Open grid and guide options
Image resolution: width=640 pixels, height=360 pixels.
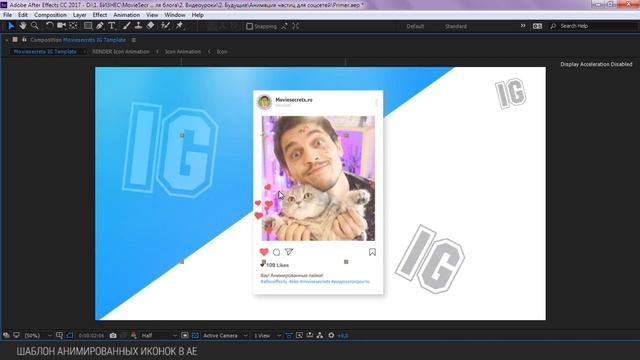59,336
